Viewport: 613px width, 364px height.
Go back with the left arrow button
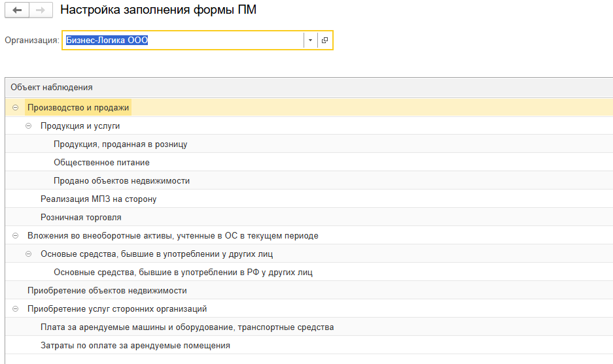coord(17,10)
